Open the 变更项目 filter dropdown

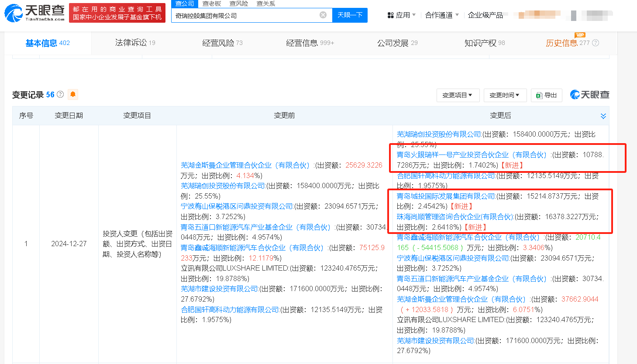[458, 95]
